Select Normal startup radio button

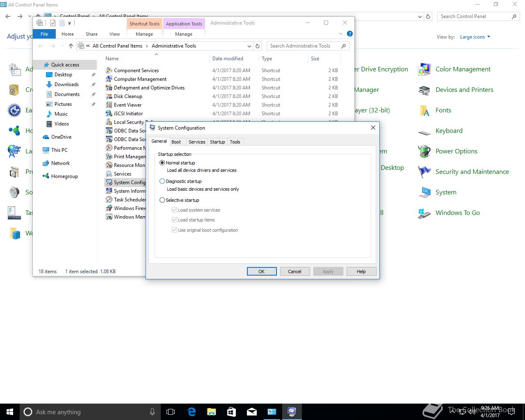[162, 163]
